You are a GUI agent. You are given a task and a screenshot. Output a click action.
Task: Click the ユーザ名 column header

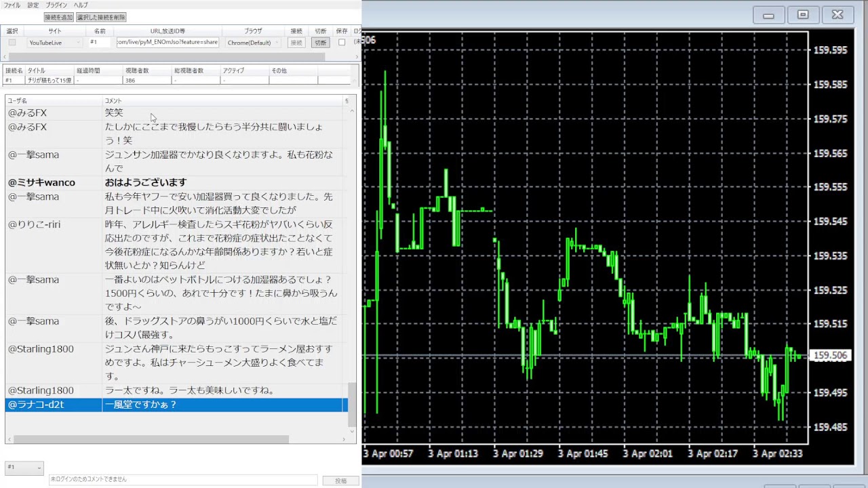[54, 101]
